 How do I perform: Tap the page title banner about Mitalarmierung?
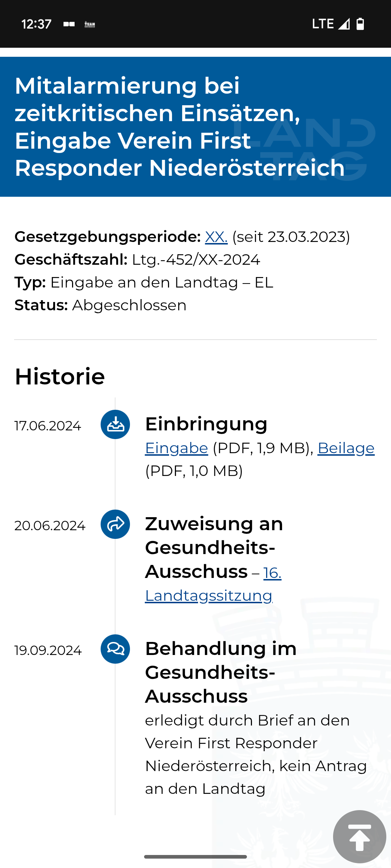pos(195,127)
